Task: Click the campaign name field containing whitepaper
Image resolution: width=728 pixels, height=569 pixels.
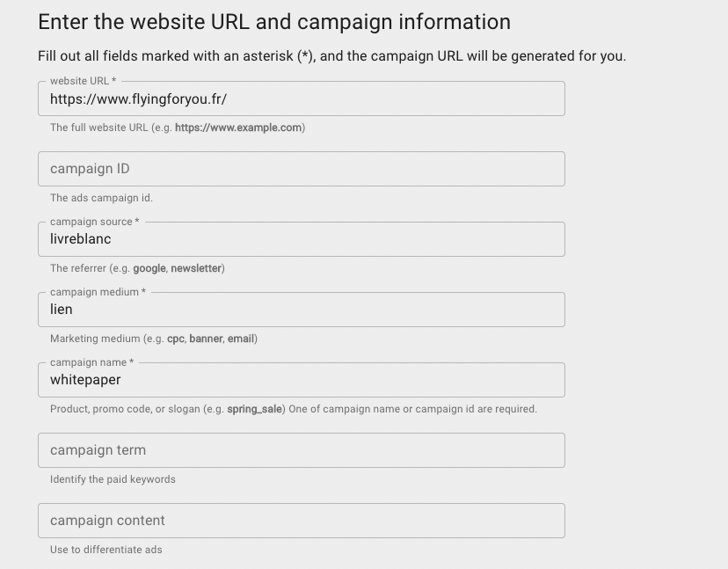Action: coord(301,380)
